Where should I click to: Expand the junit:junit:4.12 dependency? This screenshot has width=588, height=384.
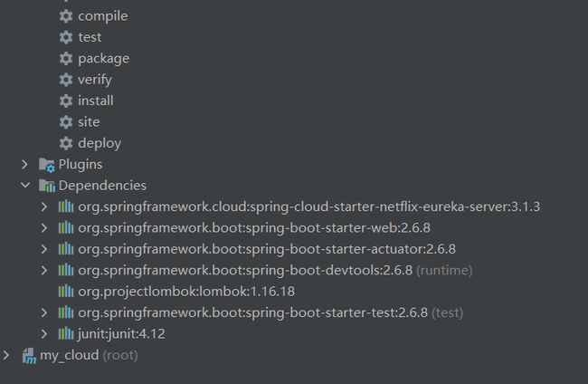tap(44, 333)
